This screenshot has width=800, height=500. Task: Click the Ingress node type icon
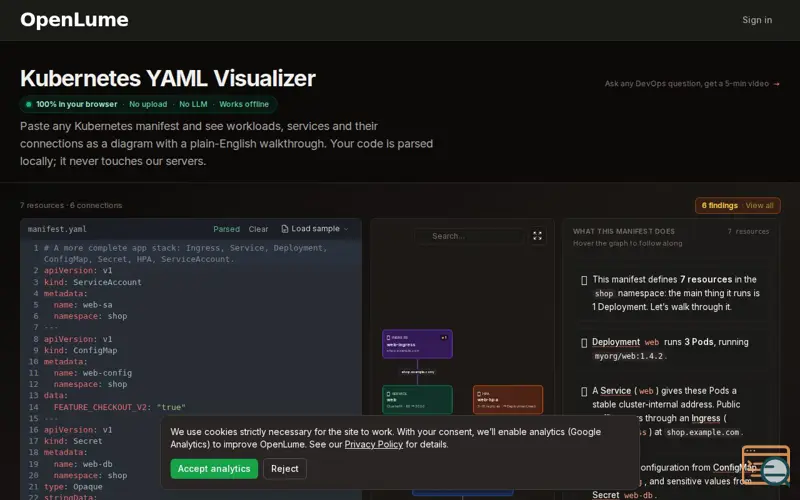tap(388, 337)
